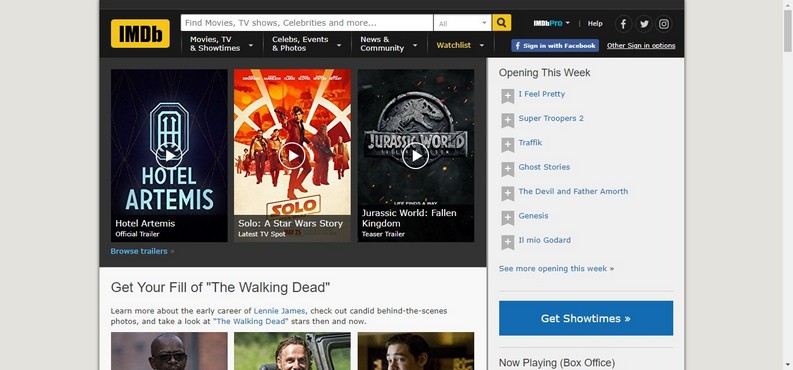
Task: Open the Il mio Godard title link
Action: [x=544, y=240]
